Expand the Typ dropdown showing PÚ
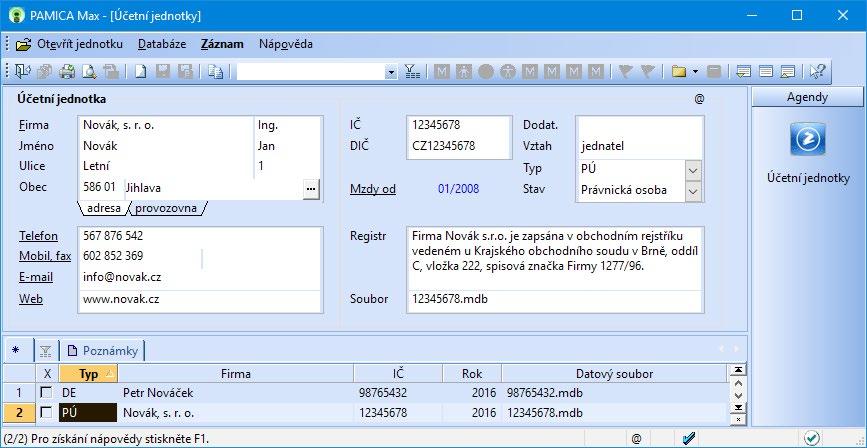The height and width of the screenshot is (448, 867). tap(693, 169)
